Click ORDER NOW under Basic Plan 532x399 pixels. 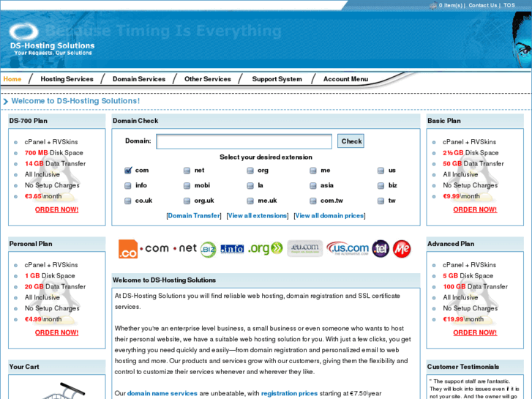(x=475, y=210)
